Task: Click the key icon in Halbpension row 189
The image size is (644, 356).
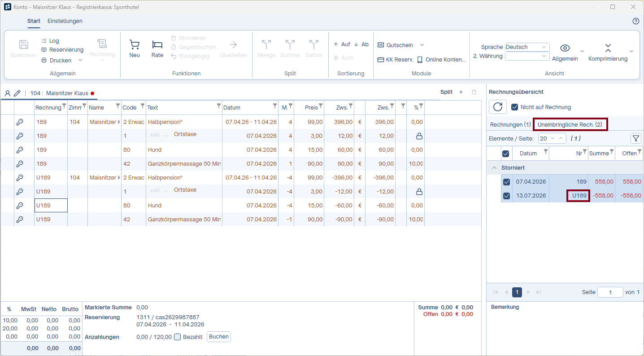Action: (x=20, y=122)
